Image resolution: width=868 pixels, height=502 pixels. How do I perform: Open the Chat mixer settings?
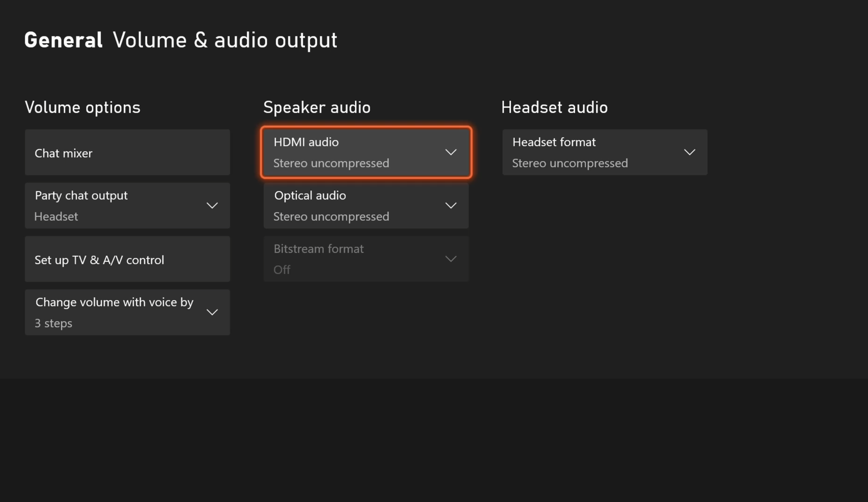(x=127, y=152)
